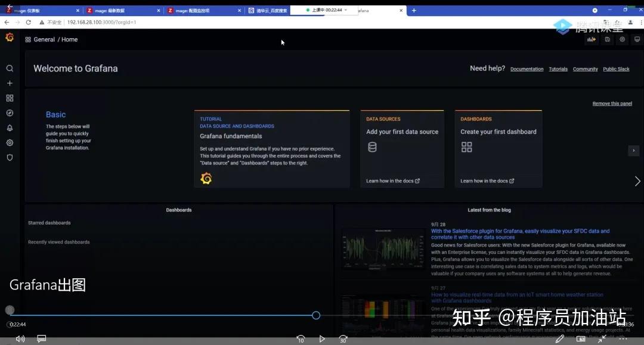Toggle the danmaku comments icon
This screenshot has height=345, width=644.
point(41,338)
